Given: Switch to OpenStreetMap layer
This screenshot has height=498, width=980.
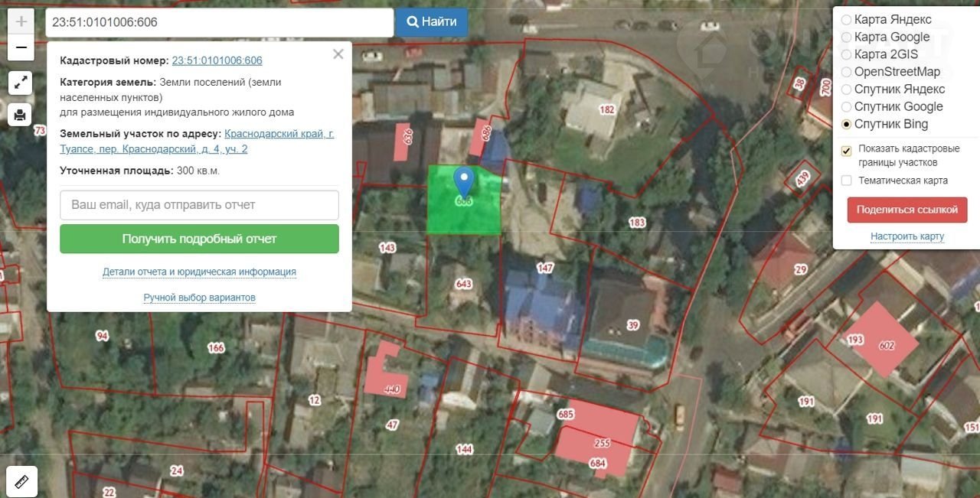Looking at the screenshot, I should [846, 72].
